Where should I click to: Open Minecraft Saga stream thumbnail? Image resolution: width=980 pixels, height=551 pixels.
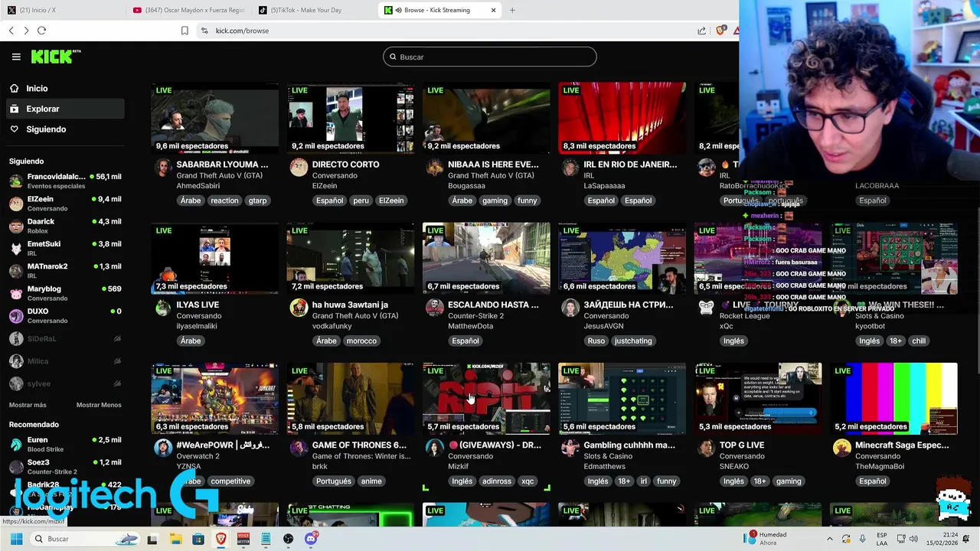click(x=893, y=398)
